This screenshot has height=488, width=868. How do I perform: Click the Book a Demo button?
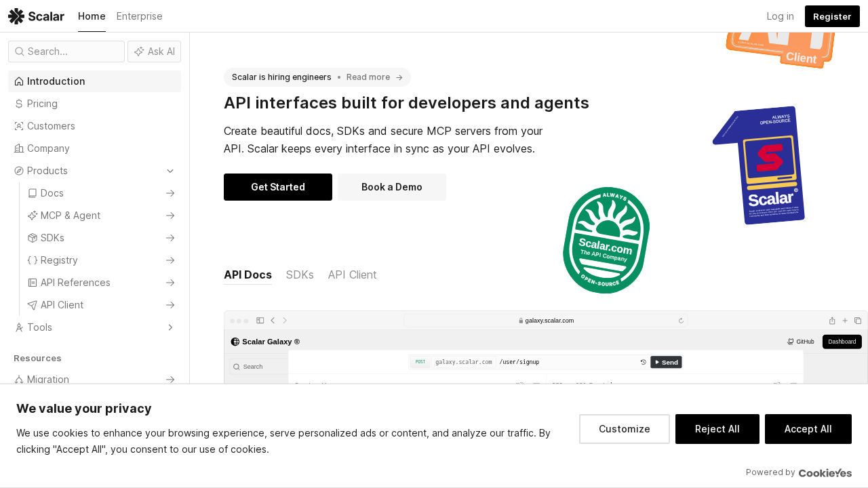pos(392,187)
